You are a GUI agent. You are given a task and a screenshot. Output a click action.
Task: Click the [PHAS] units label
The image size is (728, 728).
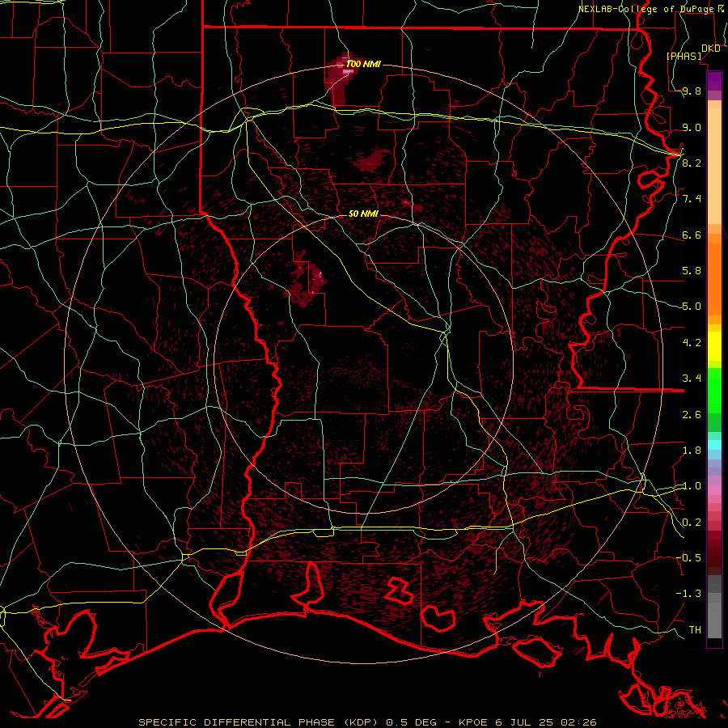point(684,56)
